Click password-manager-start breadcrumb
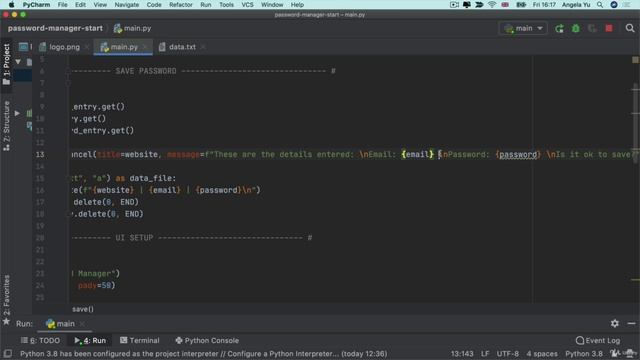 [55, 28]
